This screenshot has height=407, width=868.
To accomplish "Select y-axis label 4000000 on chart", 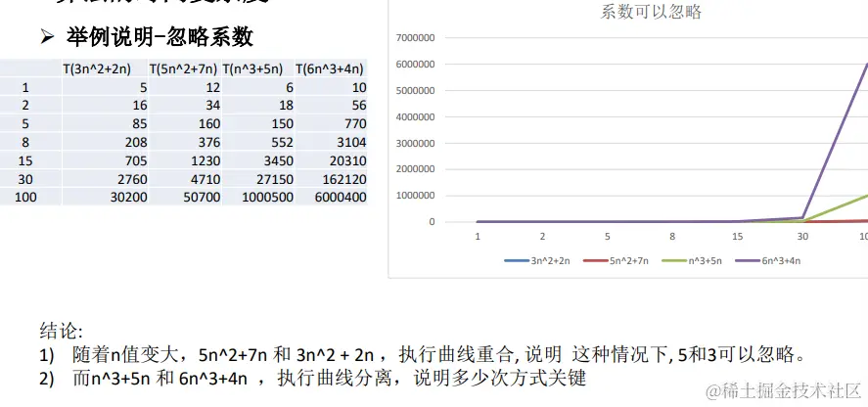I will click(416, 116).
